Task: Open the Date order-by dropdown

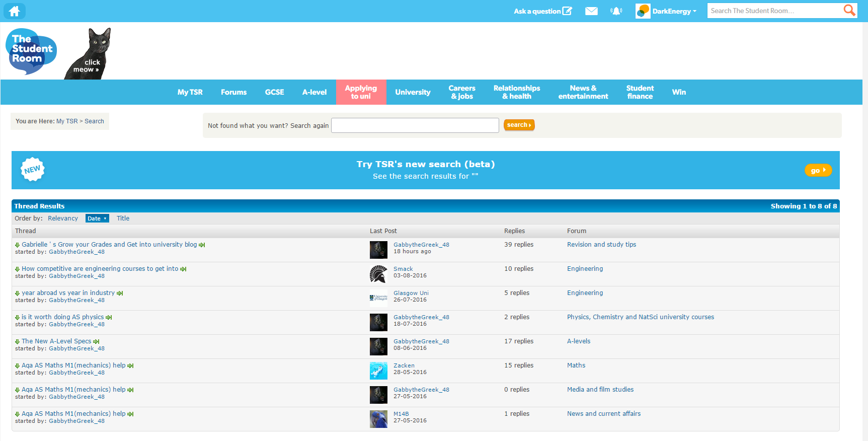Action: 97,218
